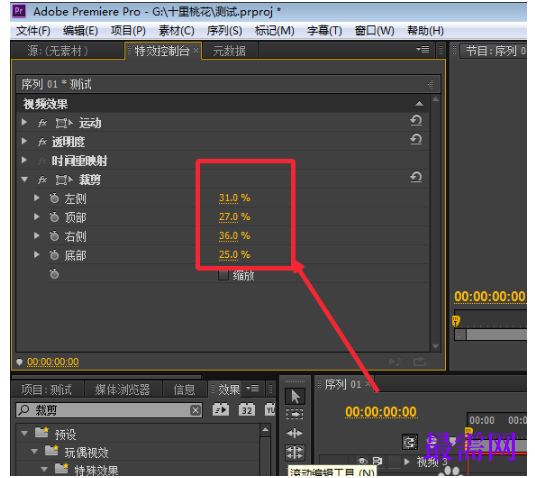Screen dimensions: 535x478
Task: Click the 运动 transform box icon
Action: [64, 123]
